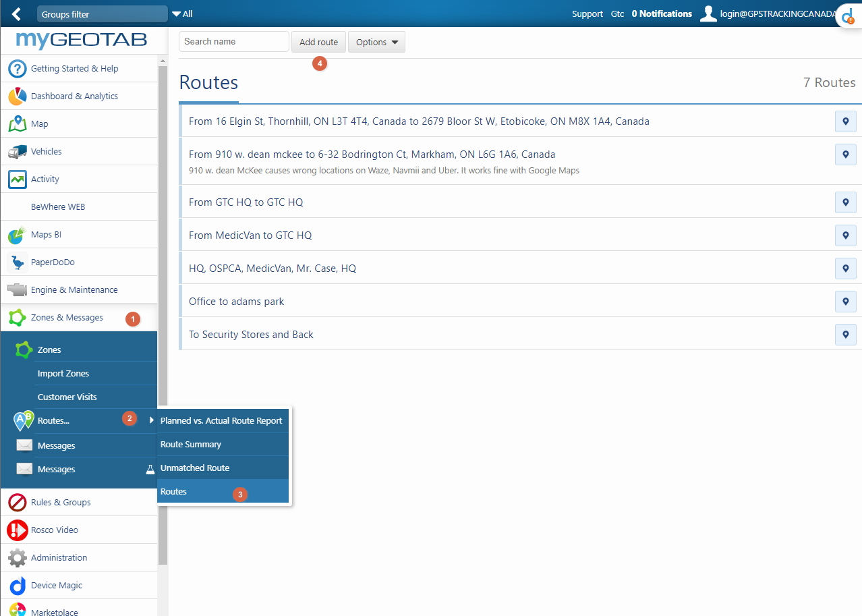Click map pin for Office to adams park
This screenshot has height=616, width=862.
point(845,301)
